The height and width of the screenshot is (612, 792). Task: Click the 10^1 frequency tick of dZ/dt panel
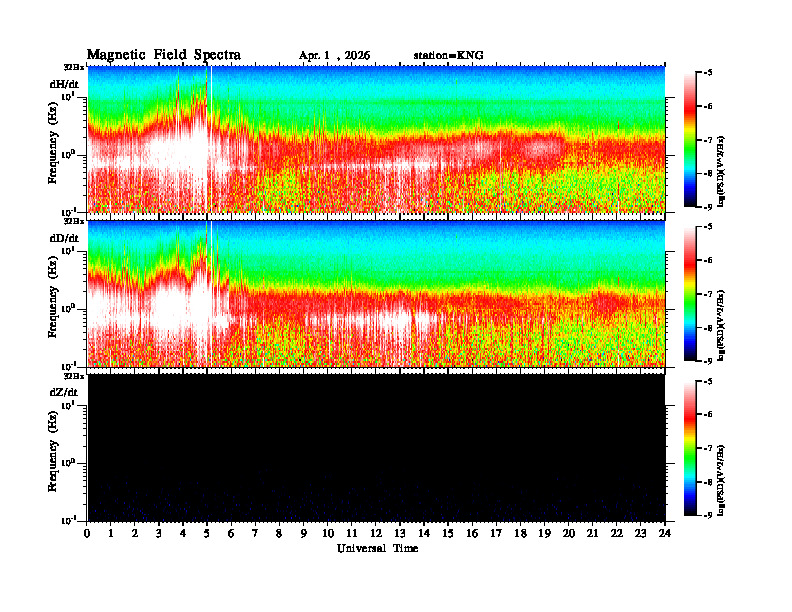pyautogui.click(x=68, y=404)
